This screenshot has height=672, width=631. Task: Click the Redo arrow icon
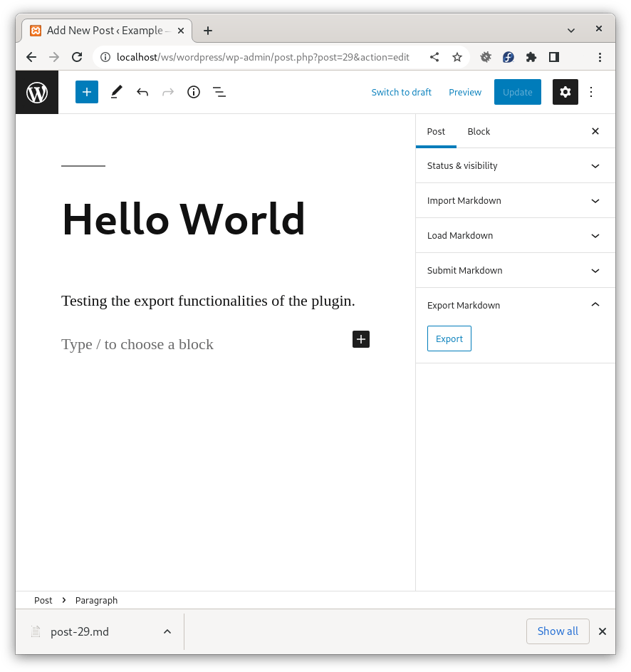168,92
